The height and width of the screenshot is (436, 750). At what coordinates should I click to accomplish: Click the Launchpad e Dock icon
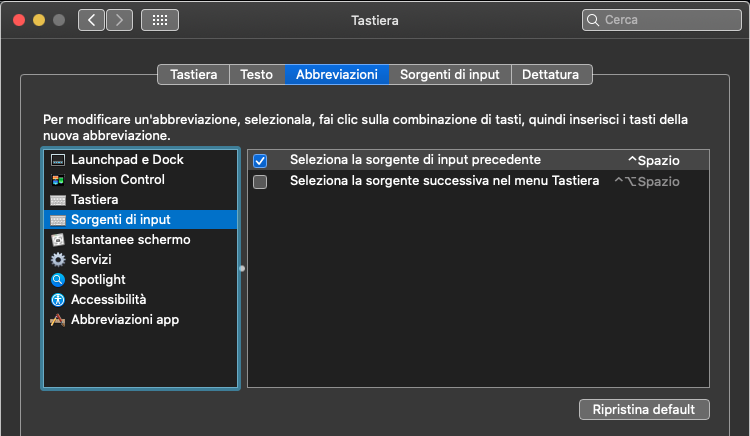click(58, 160)
